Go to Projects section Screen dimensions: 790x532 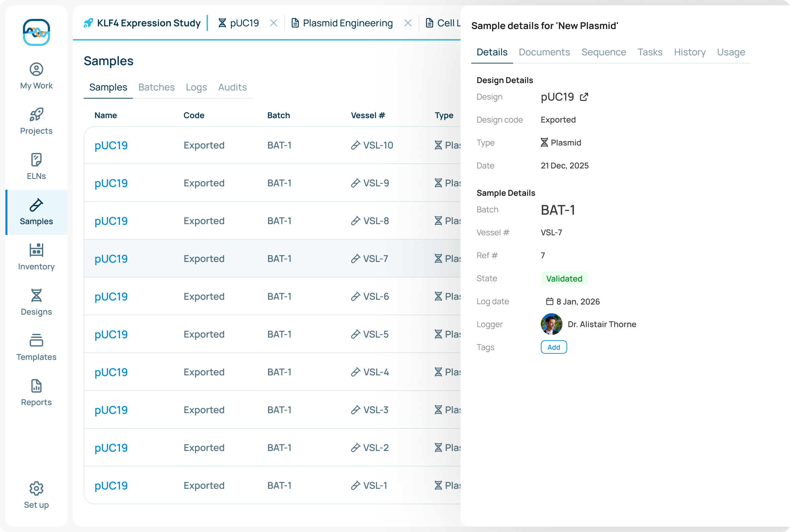tap(36, 122)
